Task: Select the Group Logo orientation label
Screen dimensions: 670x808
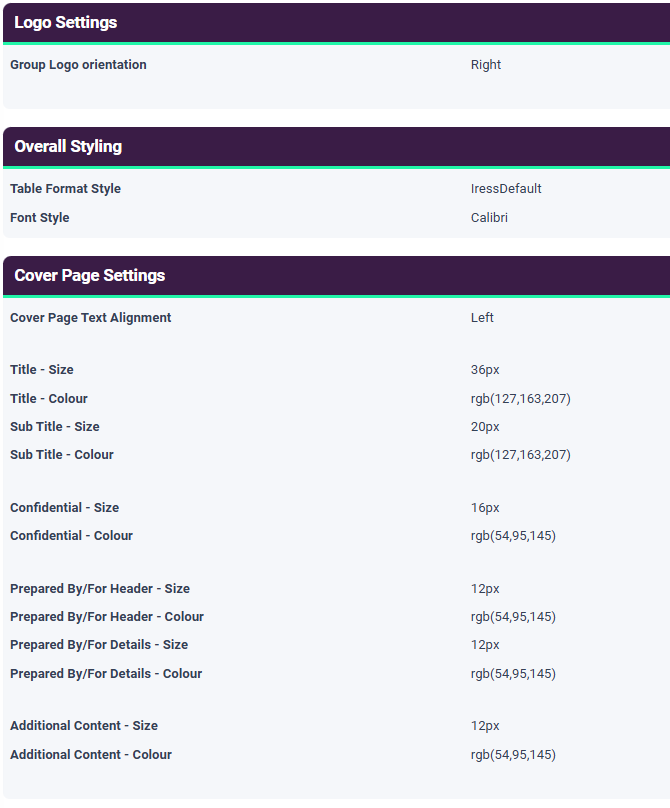Action: click(78, 65)
